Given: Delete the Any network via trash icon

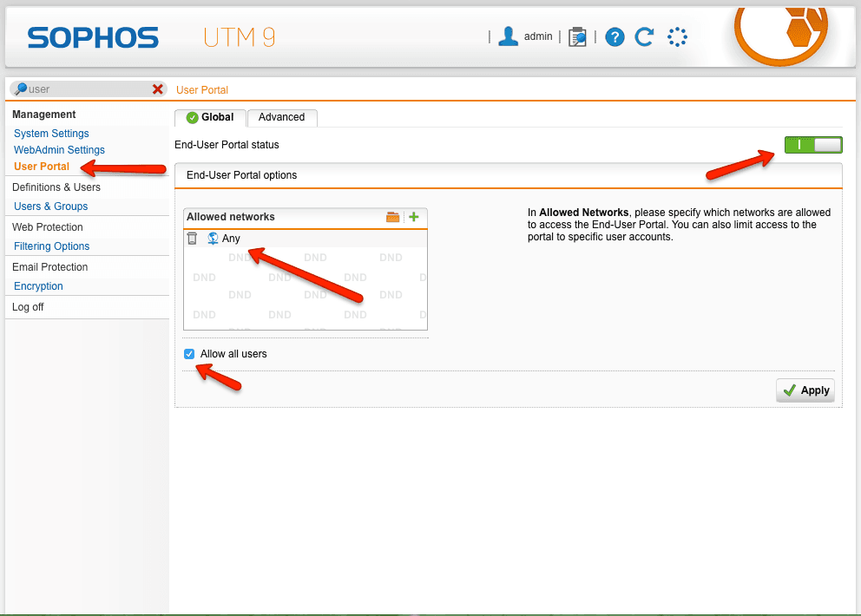Looking at the screenshot, I should click(192, 239).
